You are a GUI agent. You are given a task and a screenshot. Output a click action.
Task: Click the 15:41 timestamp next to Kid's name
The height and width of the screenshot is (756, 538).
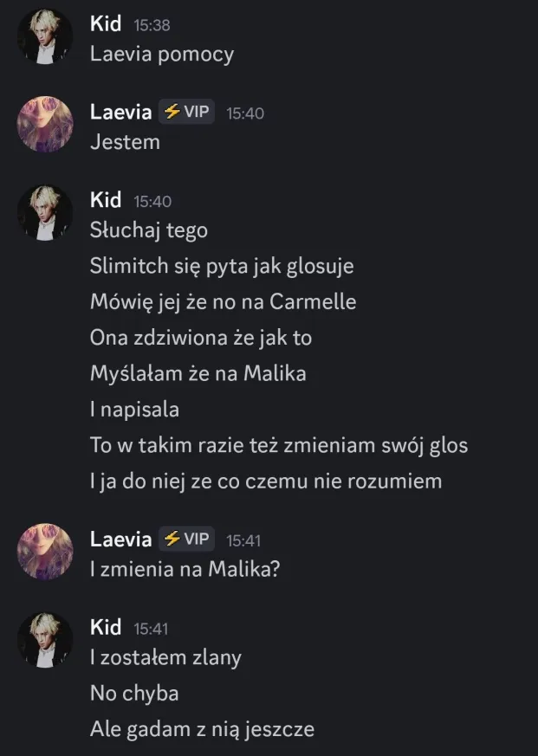click(152, 627)
